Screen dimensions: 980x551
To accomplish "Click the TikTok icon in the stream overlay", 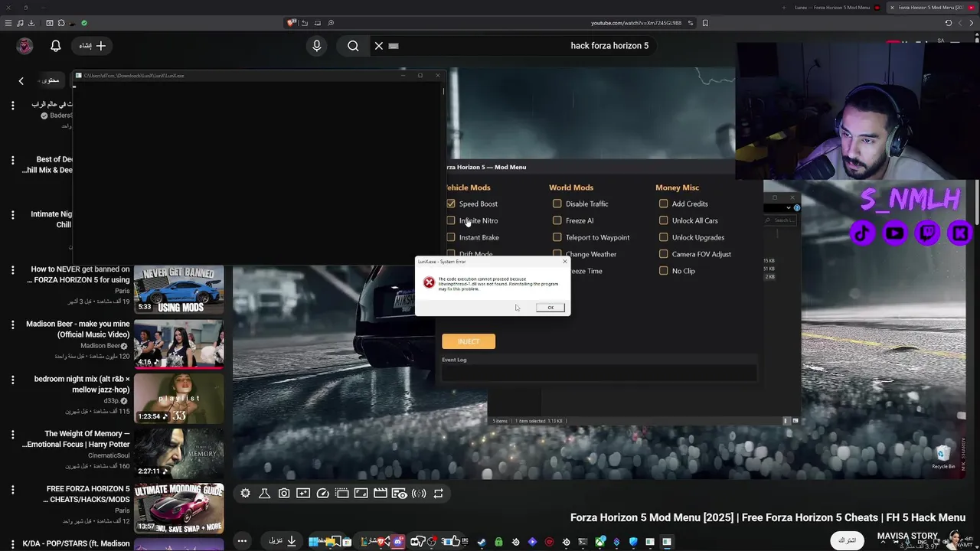I will tap(863, 233).
